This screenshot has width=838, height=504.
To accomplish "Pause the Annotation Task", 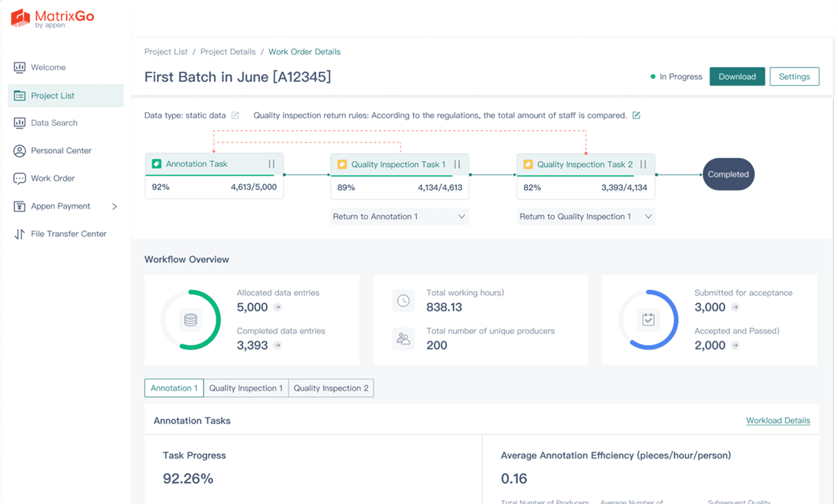I will (x=271, y=164).
